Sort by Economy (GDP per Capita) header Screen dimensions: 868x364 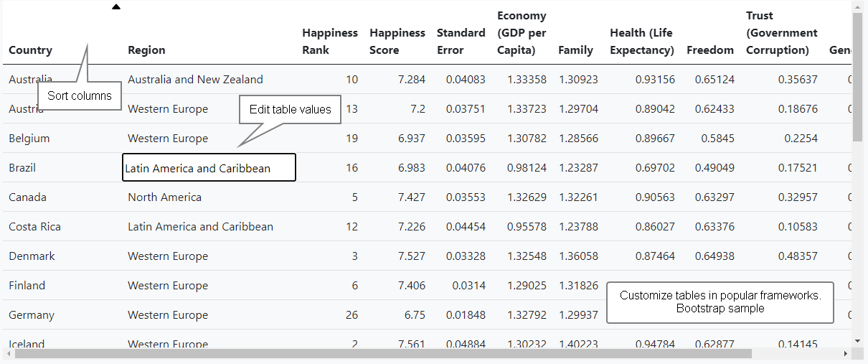pyautogui.click(x=522, y=33)
